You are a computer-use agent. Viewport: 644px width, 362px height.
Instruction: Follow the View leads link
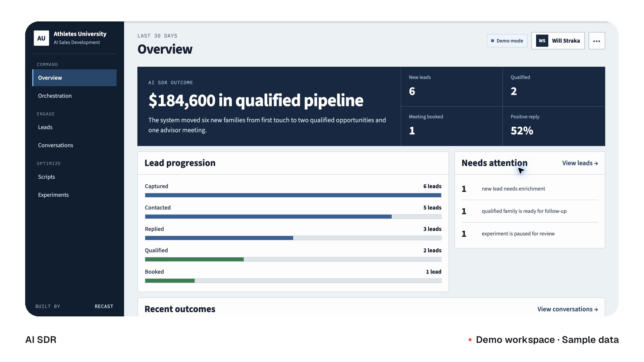tap(580, 163)
